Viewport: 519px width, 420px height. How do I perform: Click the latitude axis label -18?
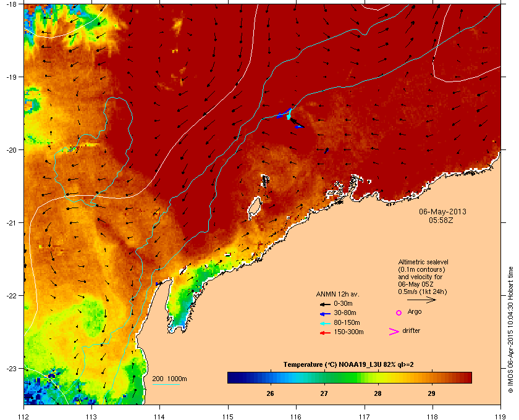point(11,4)
